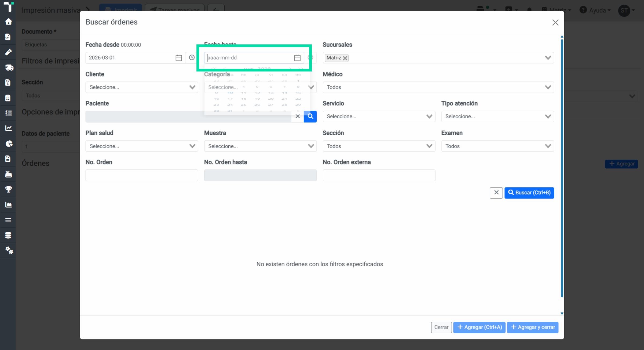Image resolution: width=644 pixels, height=350 pixels.
Task: Open the Fecha hasta calendar picker icon
Action: [x=297, y=58]
